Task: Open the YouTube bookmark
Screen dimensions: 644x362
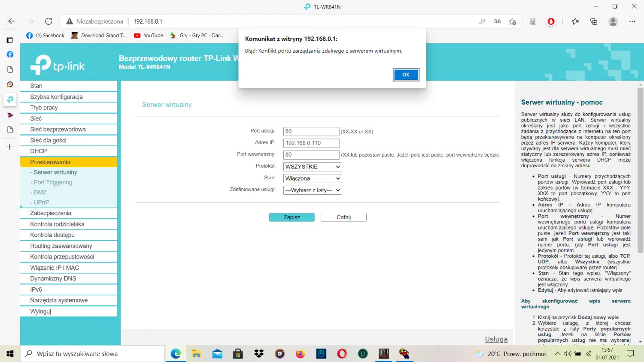Action: tap(149, 36)
